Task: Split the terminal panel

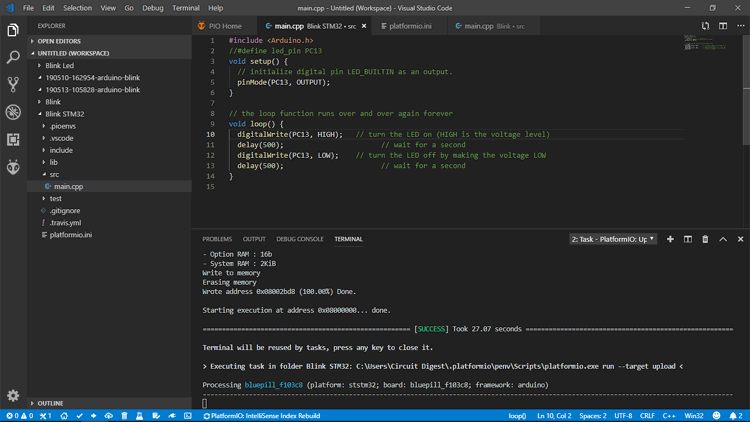Action: [688, 239]
